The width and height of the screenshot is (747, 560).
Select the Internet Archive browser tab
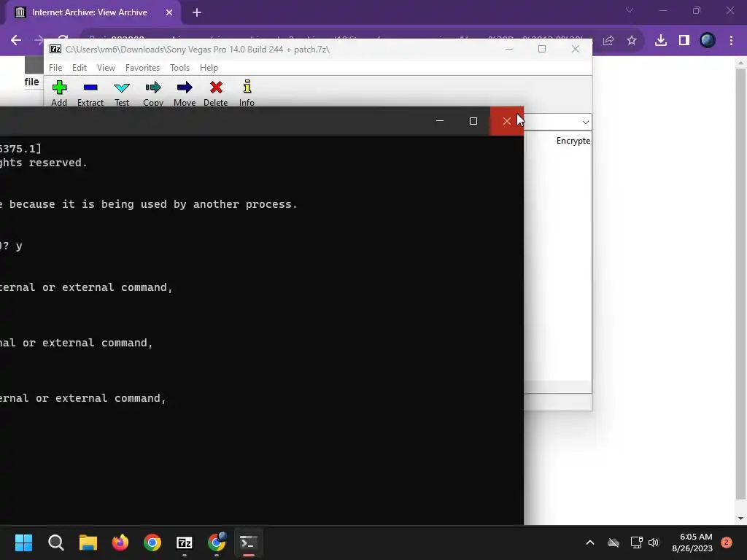tap(89, 12)
